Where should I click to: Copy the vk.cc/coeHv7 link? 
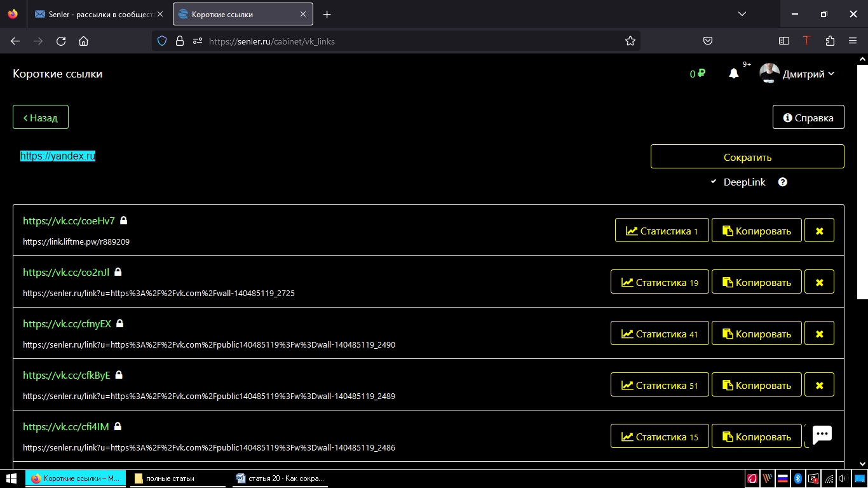tap(757, 231)
